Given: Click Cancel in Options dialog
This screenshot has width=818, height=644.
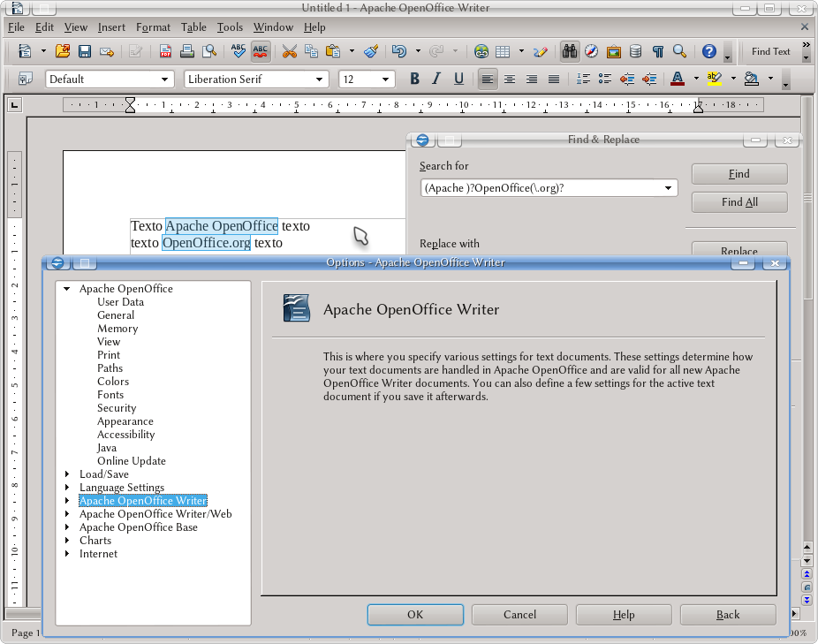Looking at the screenshot, I should click(x=519, y=615).
